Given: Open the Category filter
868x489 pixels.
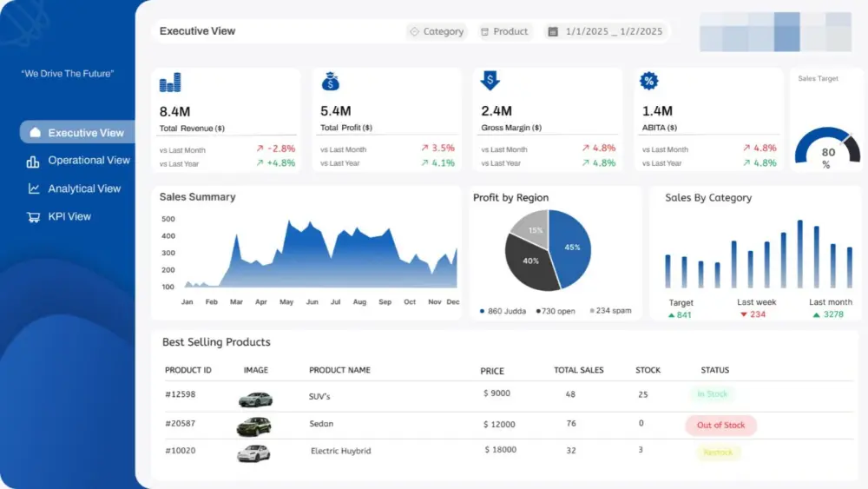Looking at the screenshot, I should [x=437, y=31].
